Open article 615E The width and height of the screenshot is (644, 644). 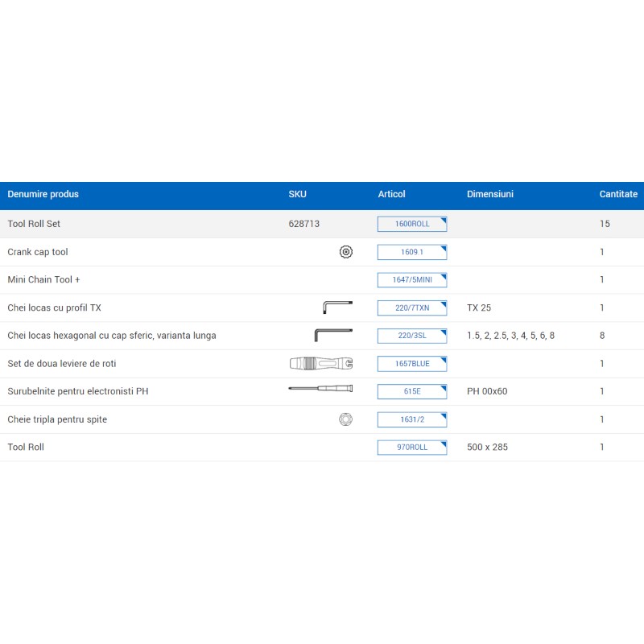click(x=412, y=391)
